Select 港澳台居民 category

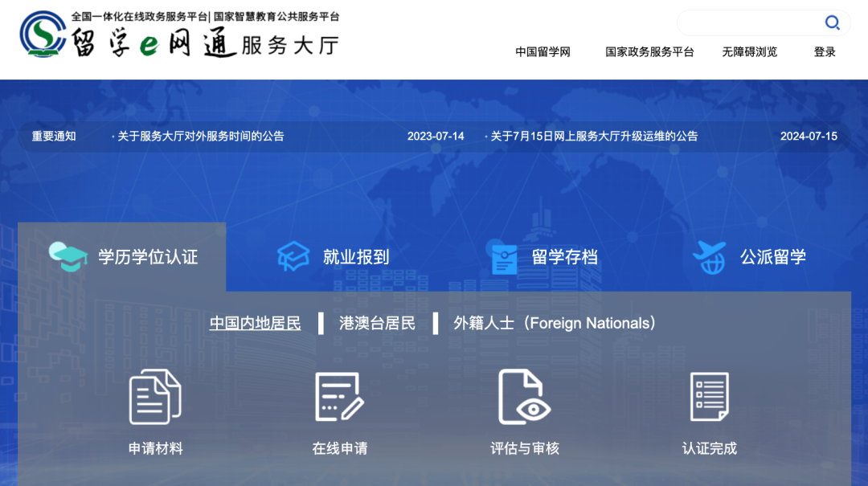coord(377,323)
